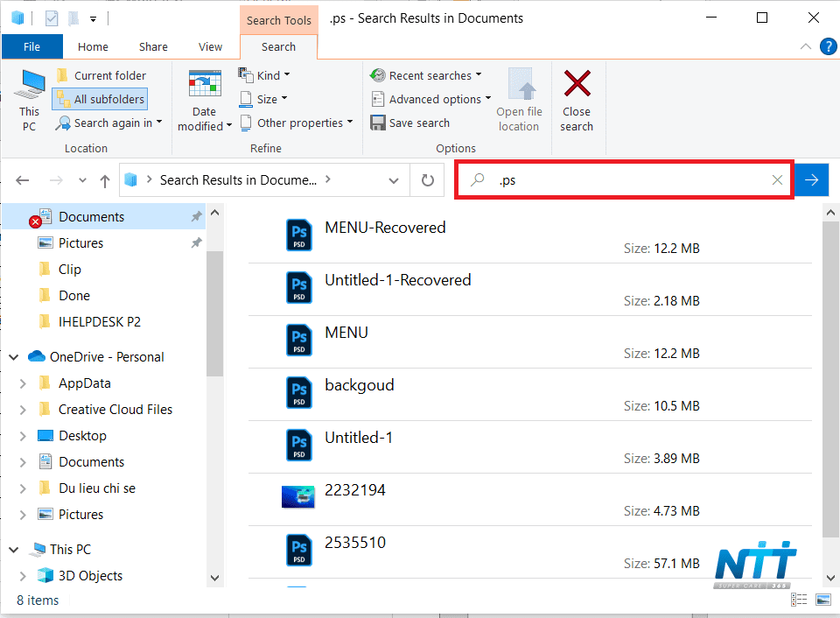The image size is (840, 618).
Task: Open the File menu tab
Action: pyautogui.click(x=32, y=47)
